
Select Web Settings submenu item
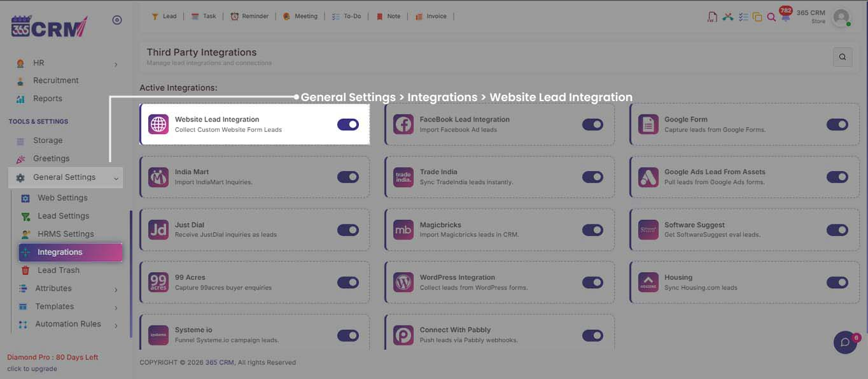coord(62,198)
